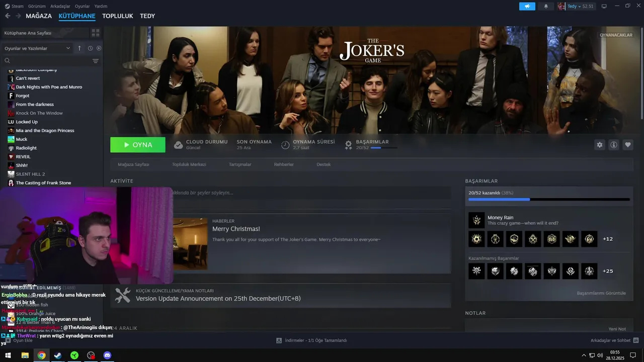Go back with the left arrow
The height and width of the screenshot is (362, 644).
coord(8,16)
